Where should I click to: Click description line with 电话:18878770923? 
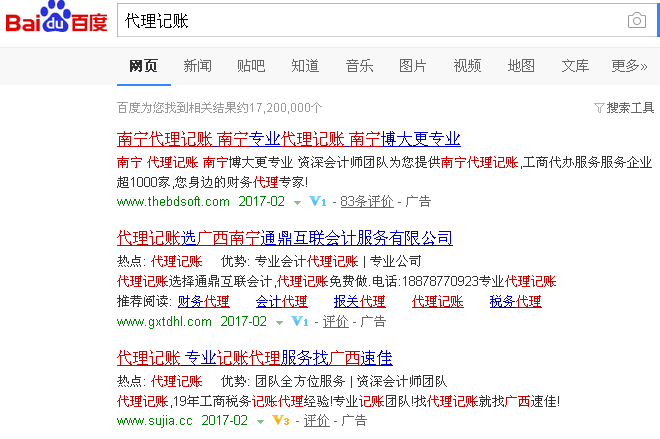336,282
